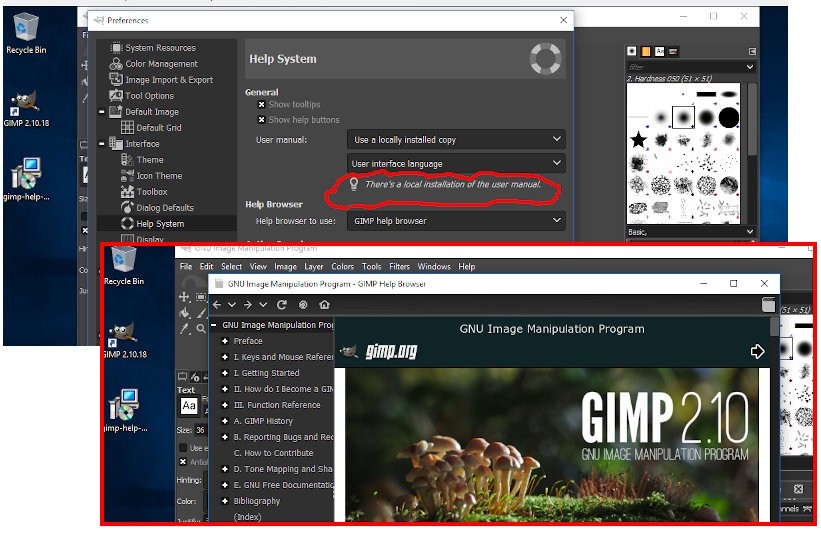Toggle Show help buttons checkbox

click(x=261, y=120)
